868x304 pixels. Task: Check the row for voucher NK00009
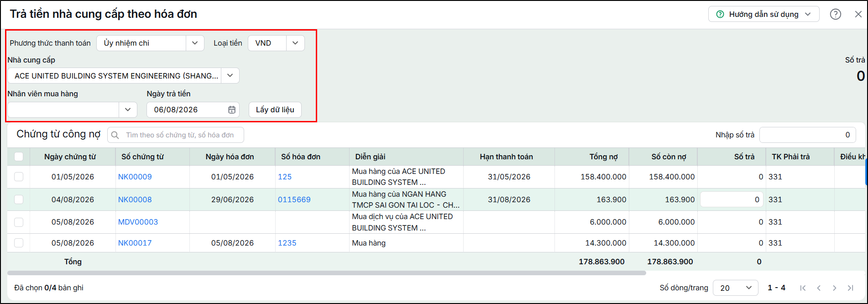19,177
